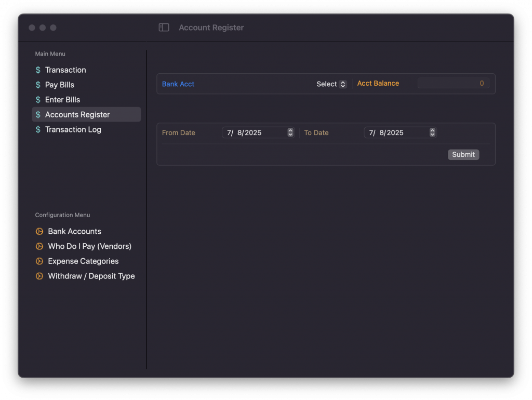Open Enter Bills from the sidebar
The height and width of the screenshot is (400, 532).
click(62, 100)
